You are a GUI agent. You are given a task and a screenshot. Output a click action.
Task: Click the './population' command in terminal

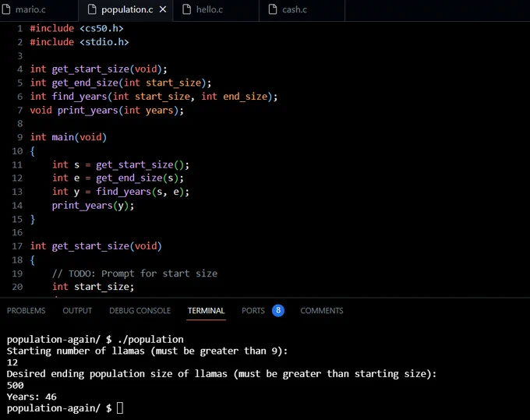click(150, 339)
